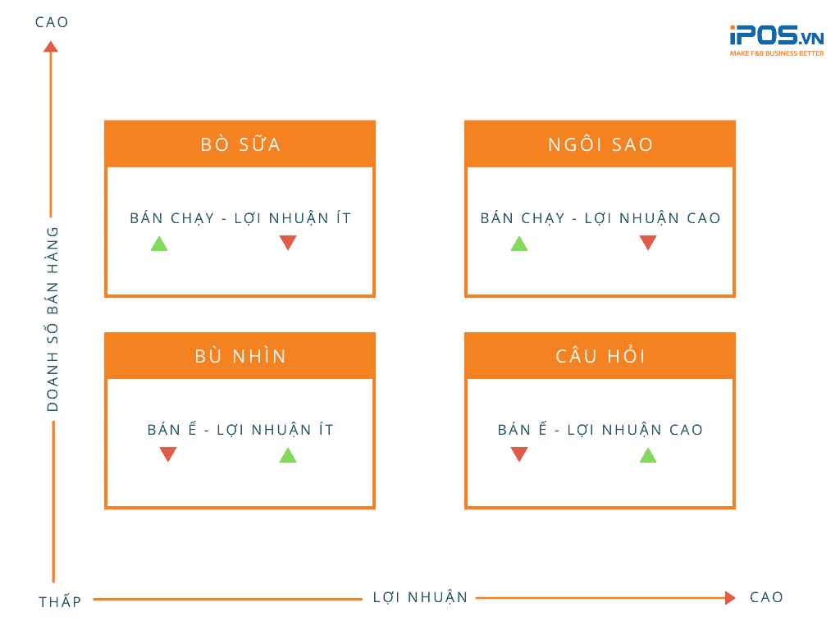Select the BÒ SỮA orange header

[x=240, y=144]
